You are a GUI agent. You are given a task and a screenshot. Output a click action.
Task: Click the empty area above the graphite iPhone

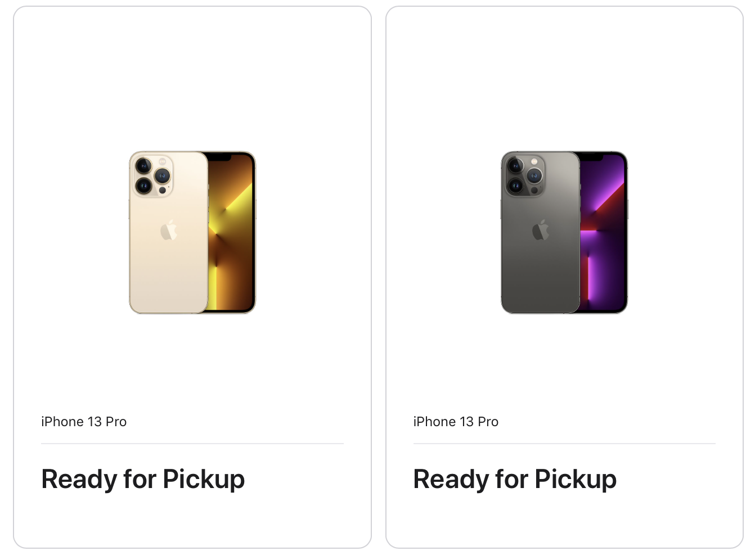[564, 79]
